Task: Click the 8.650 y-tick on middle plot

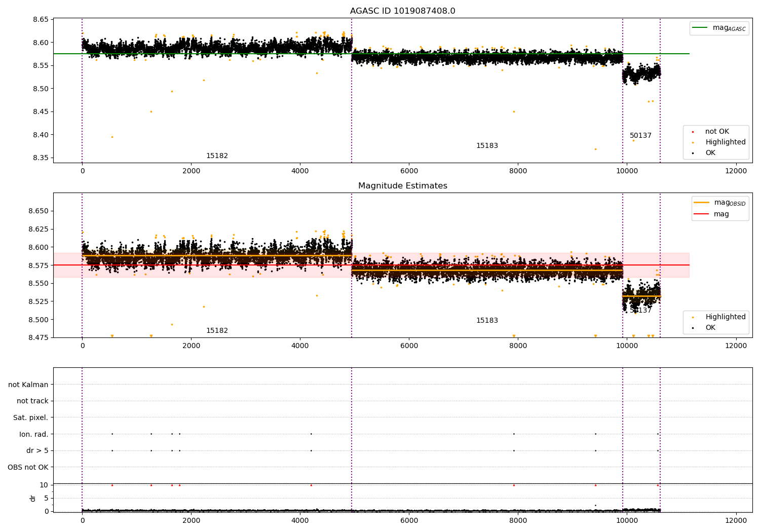Action: [39, 211]
